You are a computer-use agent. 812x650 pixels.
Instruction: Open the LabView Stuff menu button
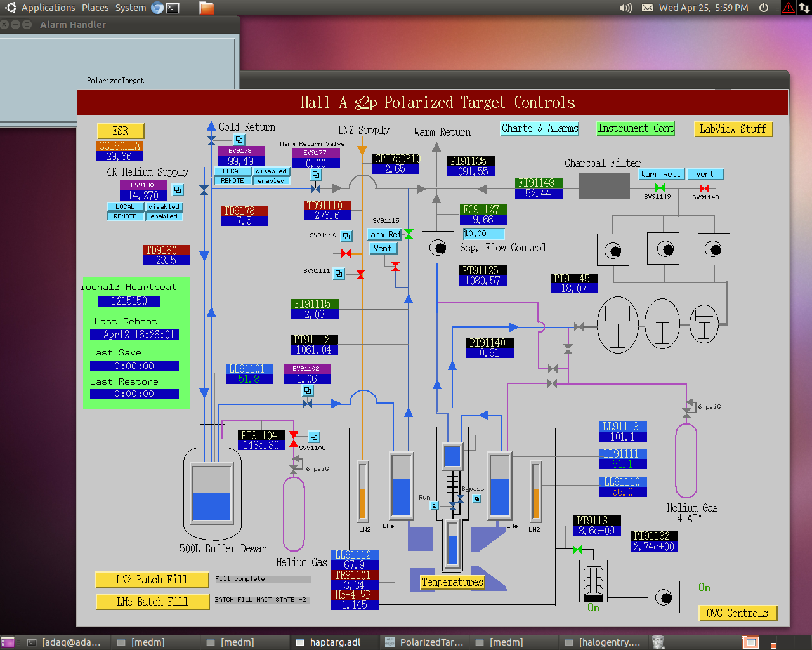[x=733, y=129]
